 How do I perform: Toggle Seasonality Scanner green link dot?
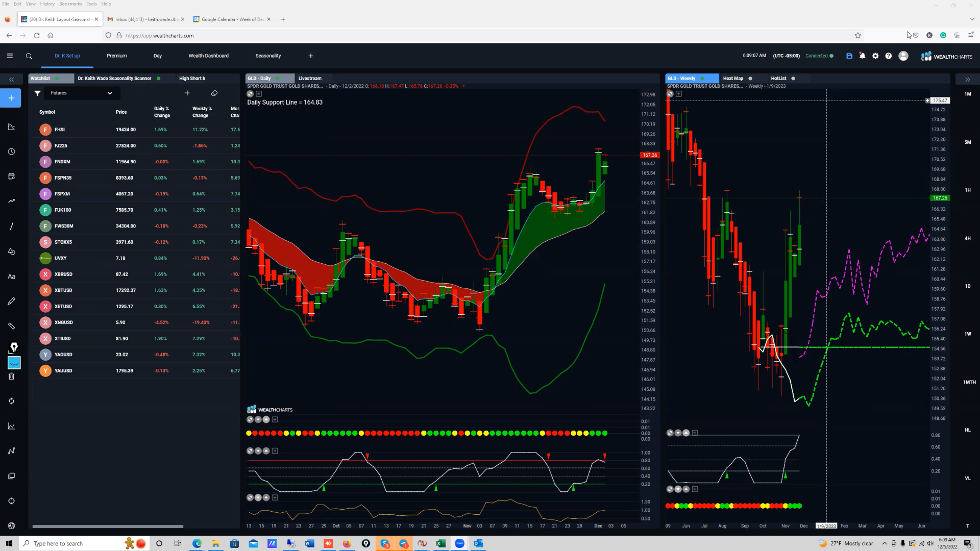click(x=159, y=79)
